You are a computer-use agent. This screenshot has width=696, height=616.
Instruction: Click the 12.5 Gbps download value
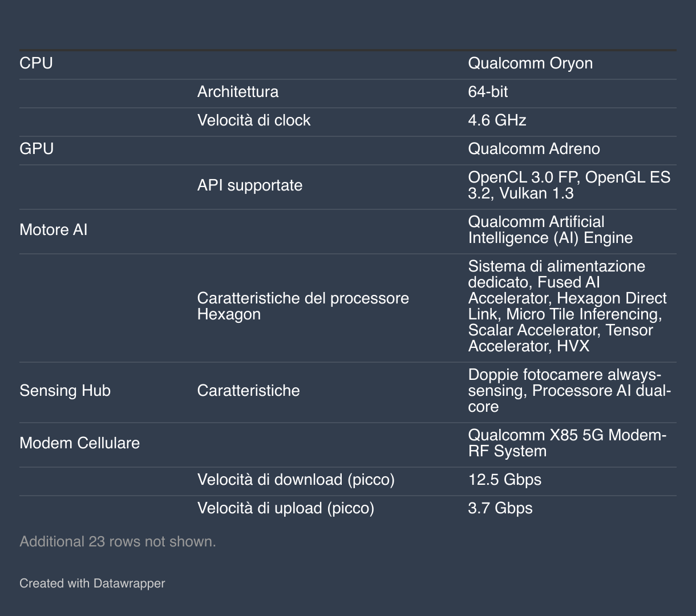point(504,480)
